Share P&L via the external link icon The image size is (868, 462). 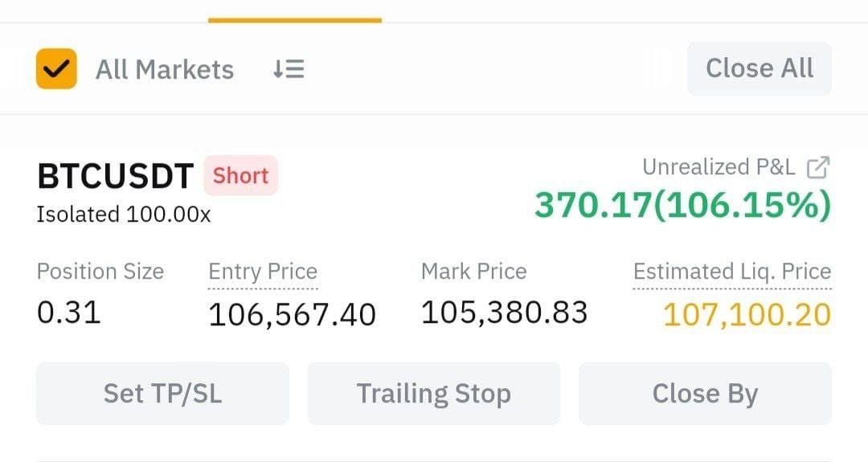pos(818,168)
